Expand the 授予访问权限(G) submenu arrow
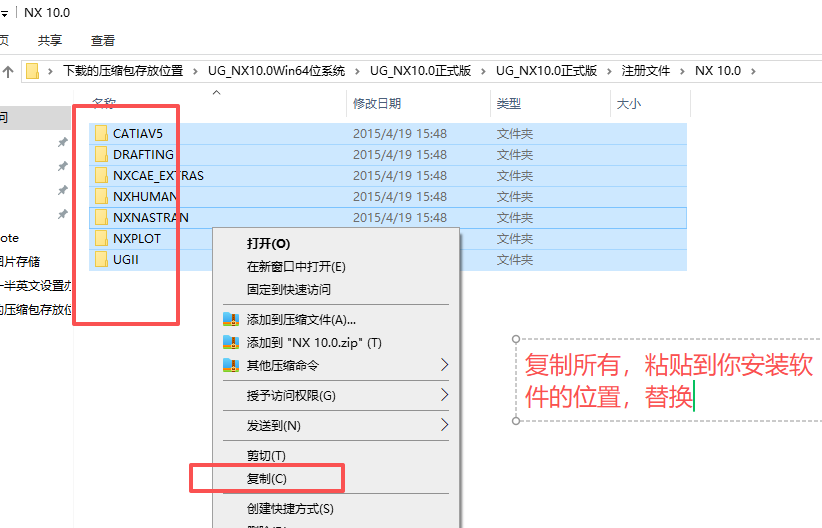This screenshot has width=822, height=528. (444, 395)
